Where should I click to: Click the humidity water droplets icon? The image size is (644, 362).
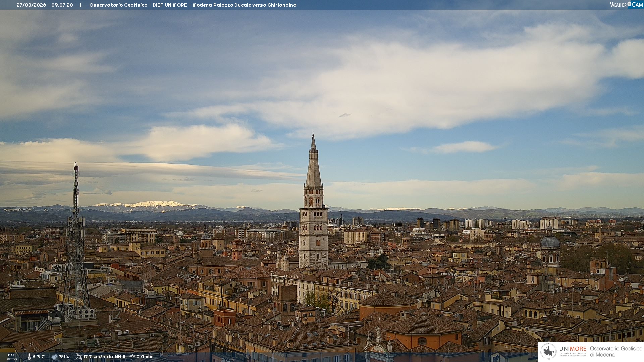pos(54,357)
